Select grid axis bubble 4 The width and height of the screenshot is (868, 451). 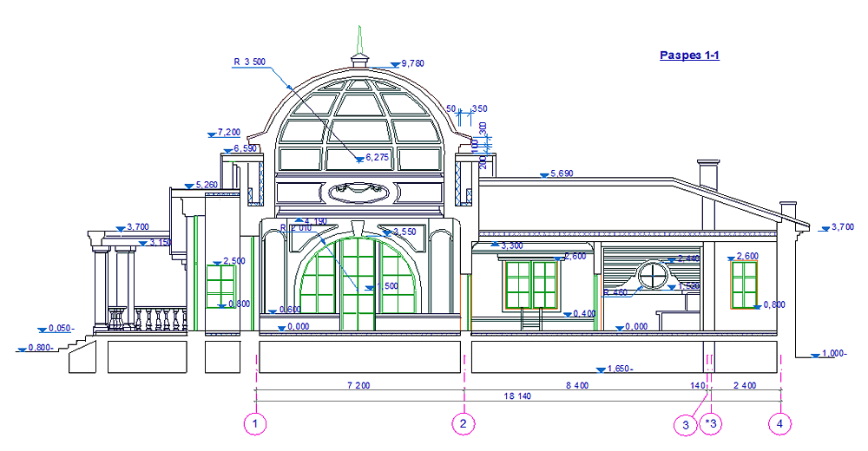click(x=780, y=424)
